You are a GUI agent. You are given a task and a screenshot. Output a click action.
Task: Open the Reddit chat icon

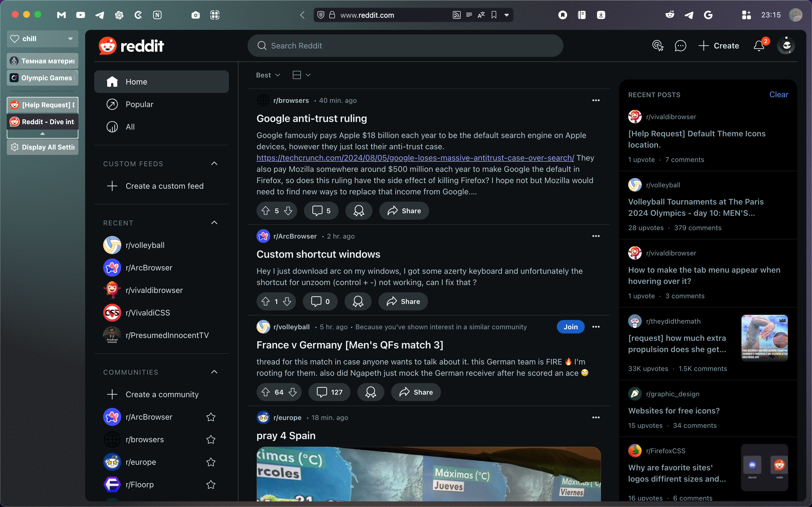680,46
